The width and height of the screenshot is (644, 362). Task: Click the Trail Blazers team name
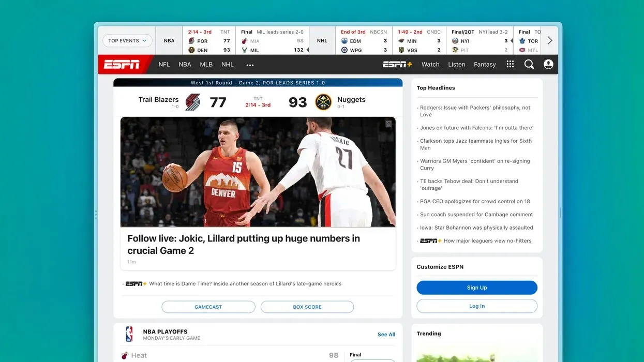click(x=158, y=99)
